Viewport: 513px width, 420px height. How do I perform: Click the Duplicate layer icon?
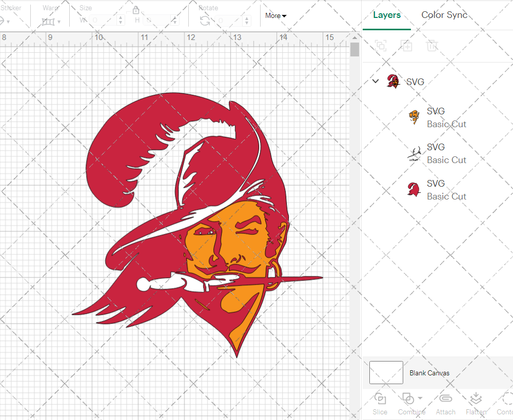[x=407, y=46]
